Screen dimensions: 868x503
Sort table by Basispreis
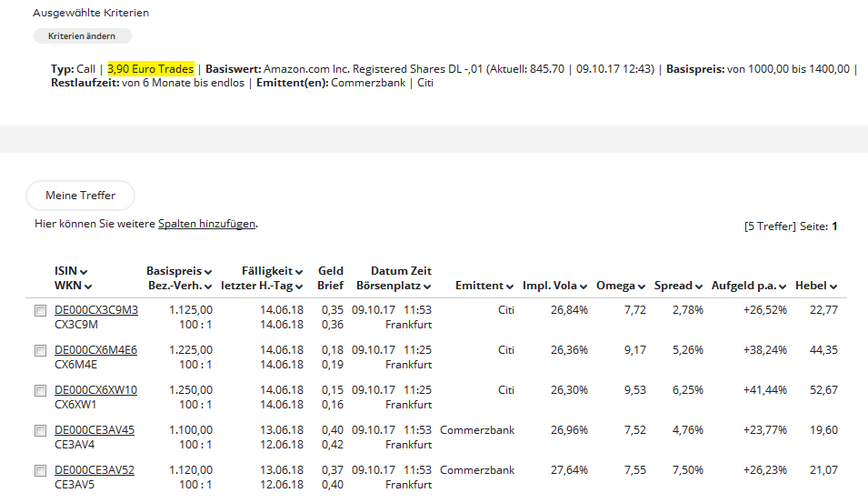[x=178, y=271]
